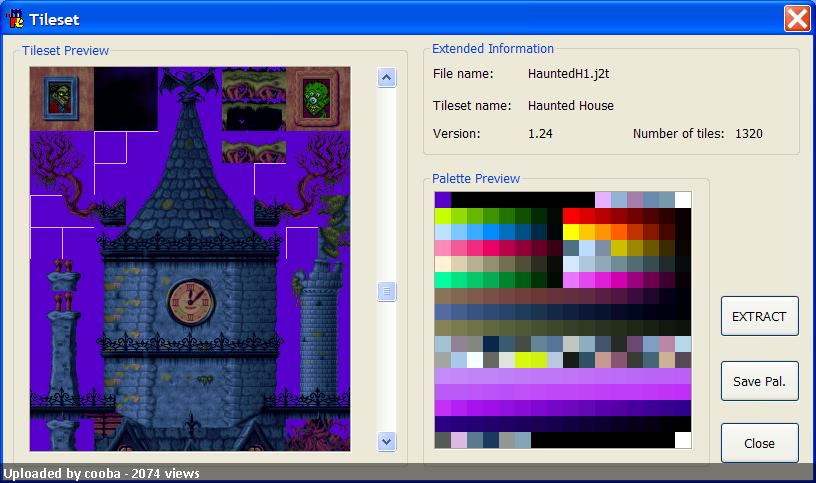The height and width of the screenshot is (483, 816).
Task: Pick the mint green swatch in palette
Action: tap(443, 280)
